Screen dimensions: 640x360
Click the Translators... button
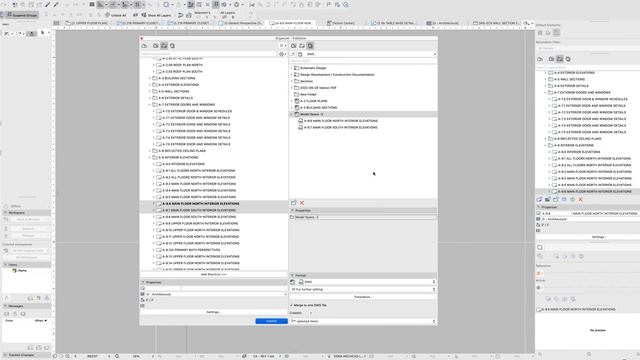click(x=363, y=297)
